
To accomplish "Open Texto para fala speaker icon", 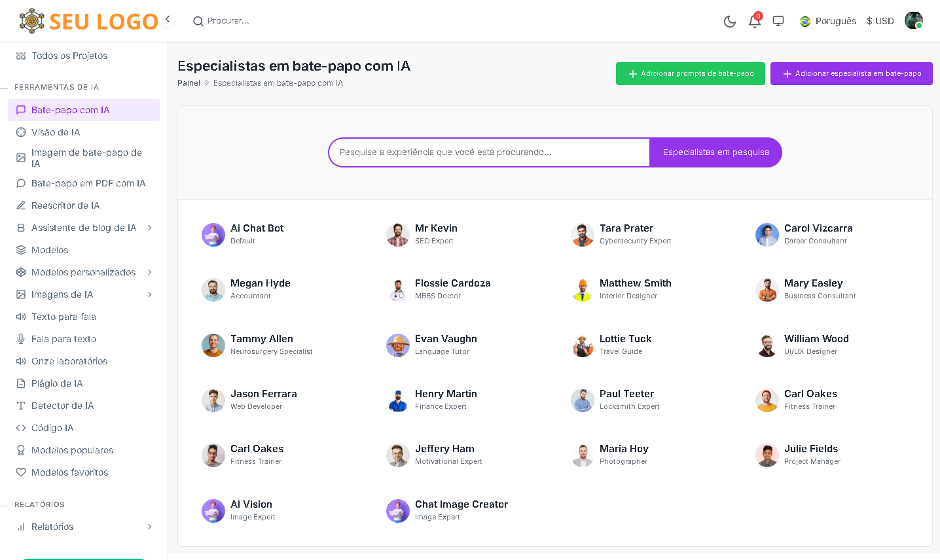I will tap(21, 317).
